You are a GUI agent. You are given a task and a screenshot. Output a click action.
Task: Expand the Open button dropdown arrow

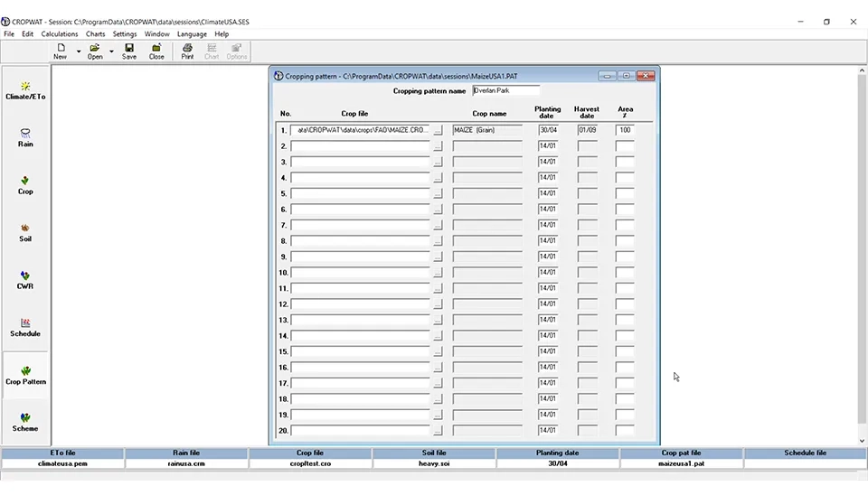pos(112,51)
